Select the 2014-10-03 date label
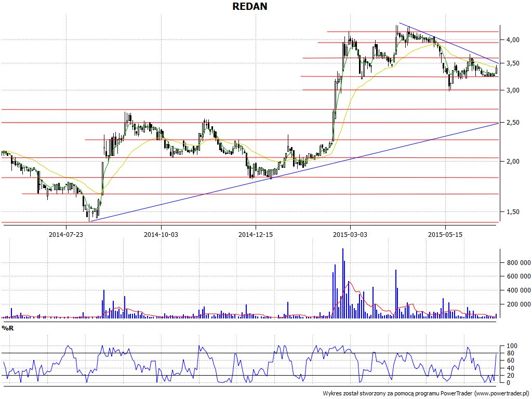Viewport: 532px width, 399px height. pos(161,234)
